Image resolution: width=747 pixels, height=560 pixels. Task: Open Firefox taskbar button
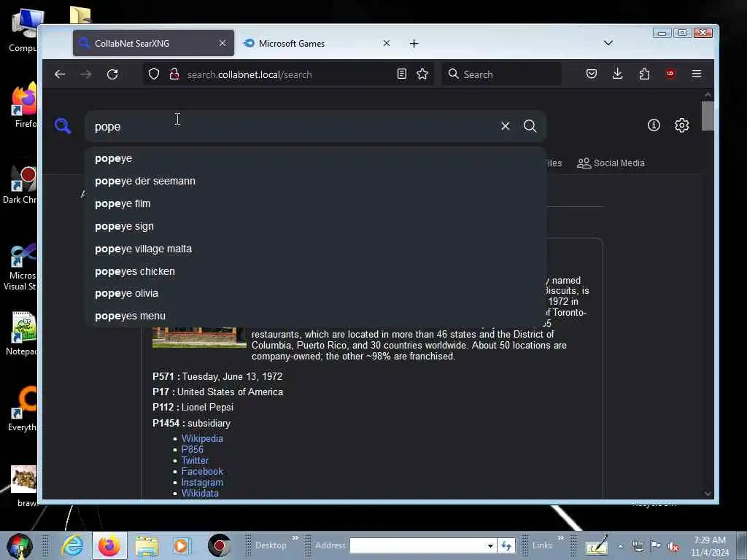[109, 545]
